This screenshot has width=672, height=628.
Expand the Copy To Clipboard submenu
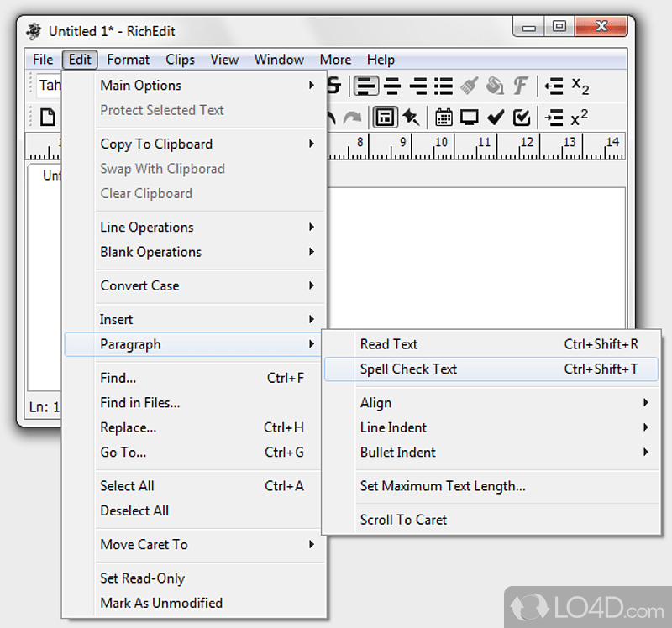pos(194,144)
